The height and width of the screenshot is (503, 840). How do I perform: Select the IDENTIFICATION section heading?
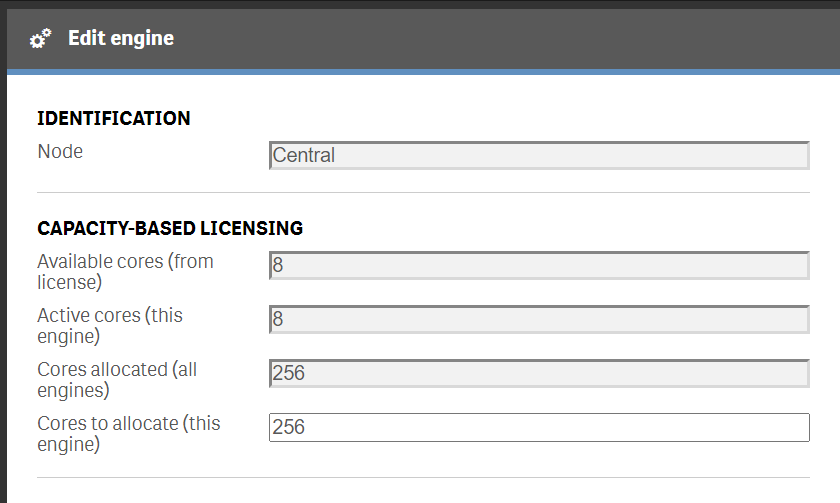tap(114, 118)
